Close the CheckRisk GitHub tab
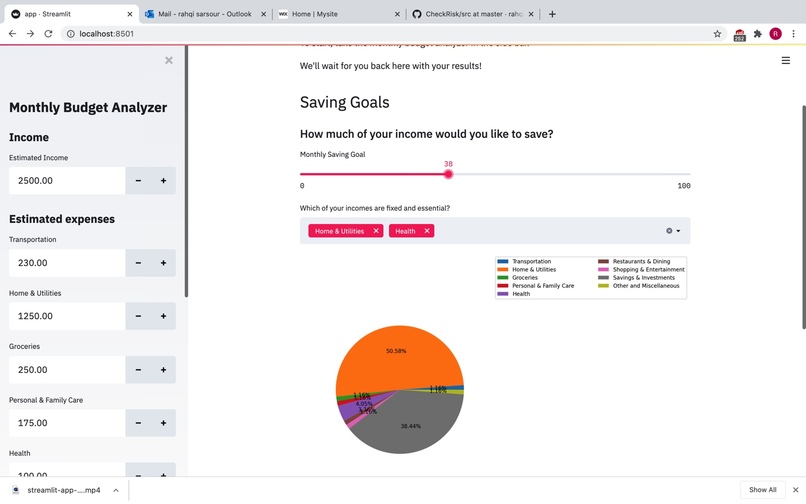Viewport: 806px width, 504px height. (531, 14)
